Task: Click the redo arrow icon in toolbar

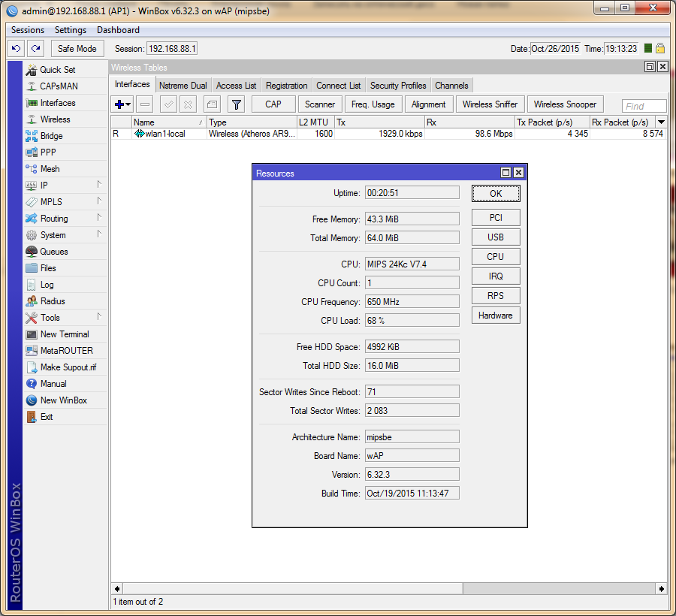Action: 35,49
